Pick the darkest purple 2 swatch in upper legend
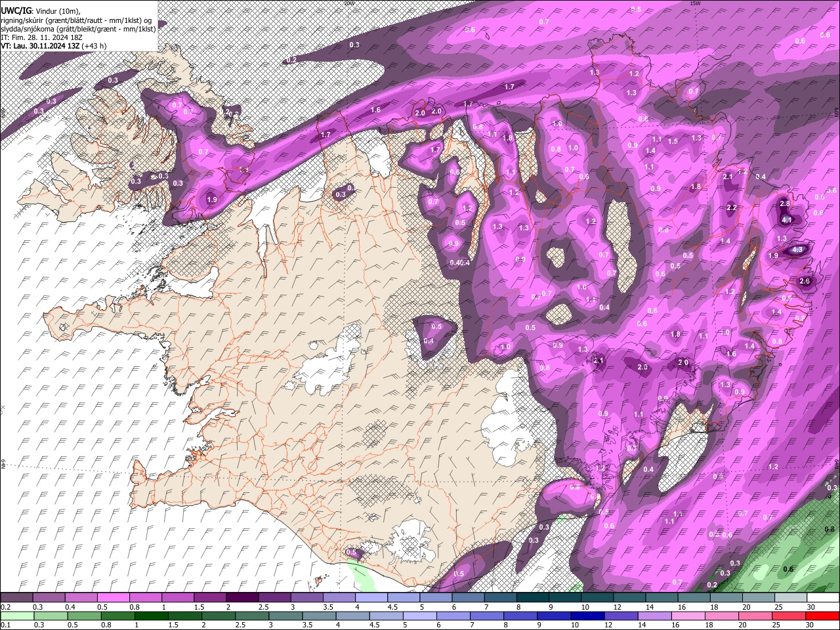840x630 pixels. 242,598
